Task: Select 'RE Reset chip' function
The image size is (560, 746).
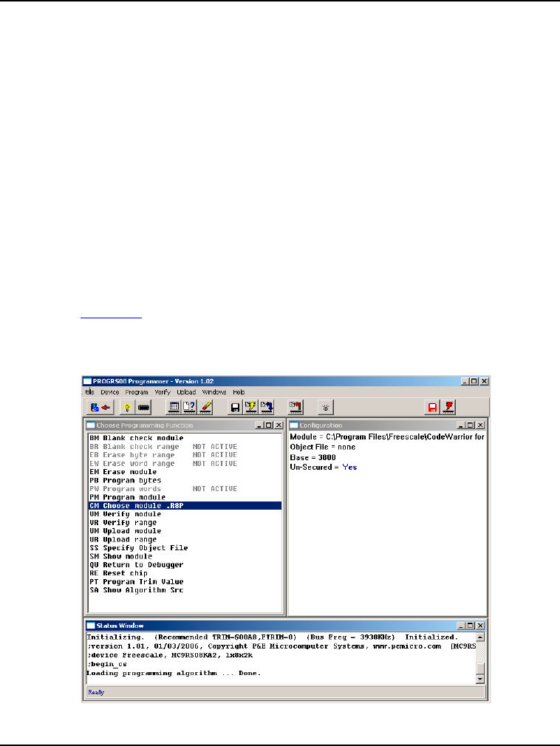Action: [x=185, y=573]
